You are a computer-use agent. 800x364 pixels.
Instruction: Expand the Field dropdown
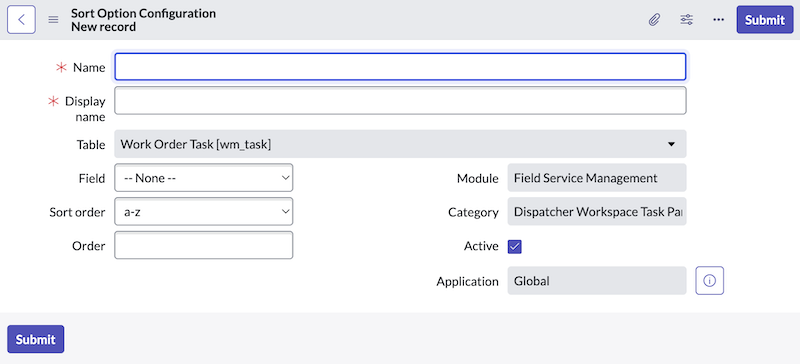pyautogui.click(x=204, y=178)
